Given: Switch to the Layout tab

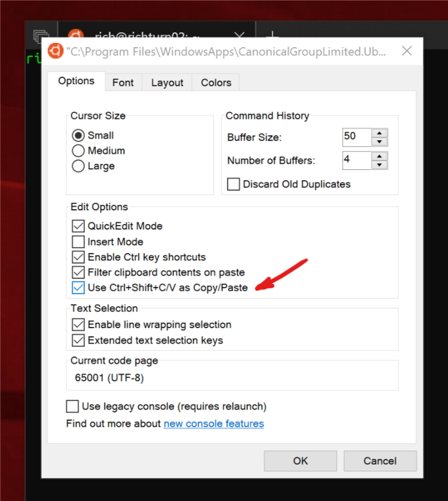Looking at the screenshot, I should 166,82.
